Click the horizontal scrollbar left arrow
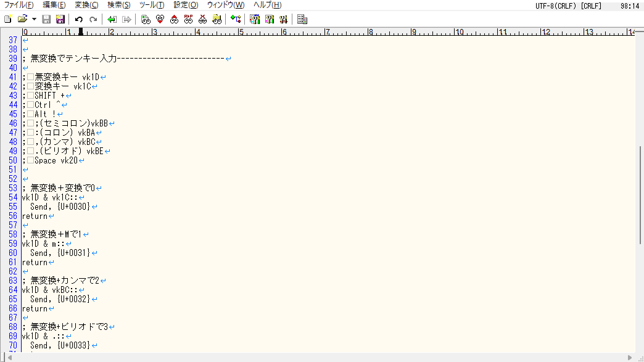 (10, 358)
